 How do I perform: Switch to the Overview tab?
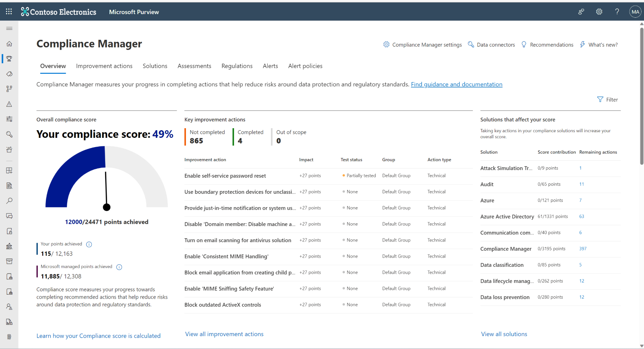point(53,66)
